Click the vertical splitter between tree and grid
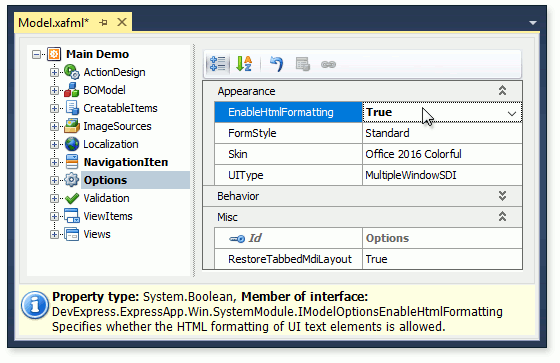560x363 pixels. [x=194, y=160]
